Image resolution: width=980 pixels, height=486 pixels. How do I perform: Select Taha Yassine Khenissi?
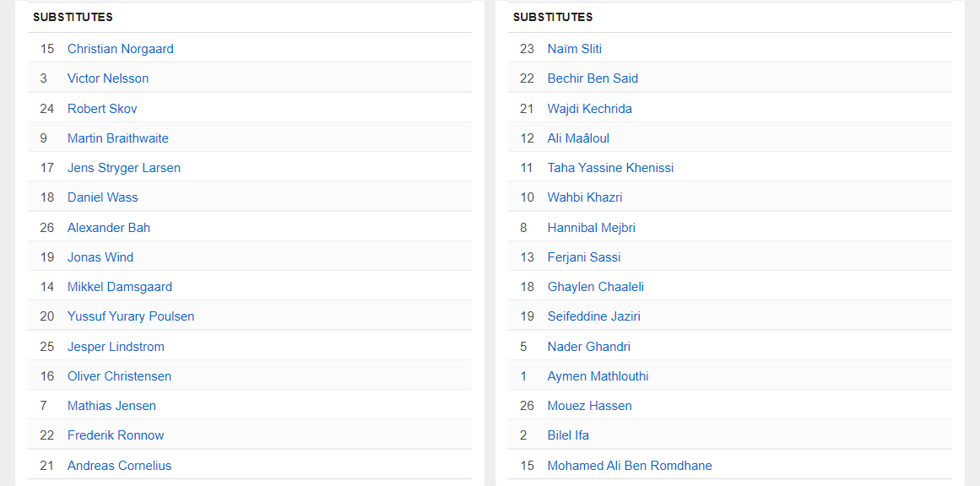pos(610,168)
